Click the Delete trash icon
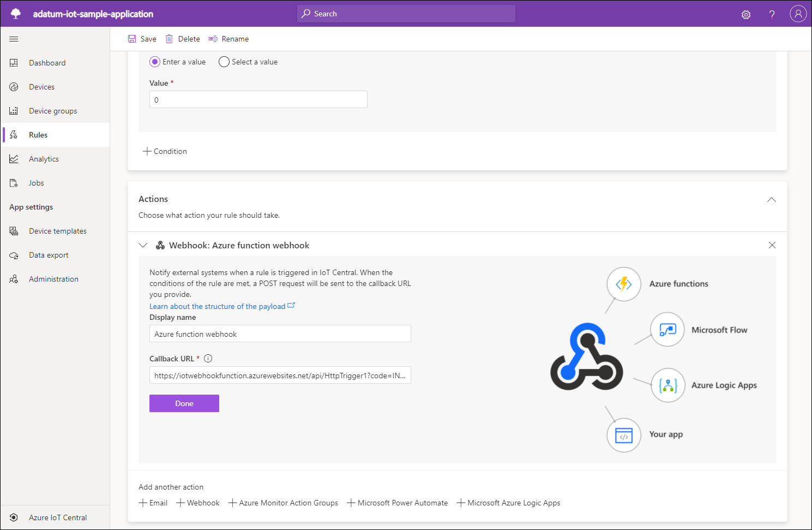 click(169, 39)
